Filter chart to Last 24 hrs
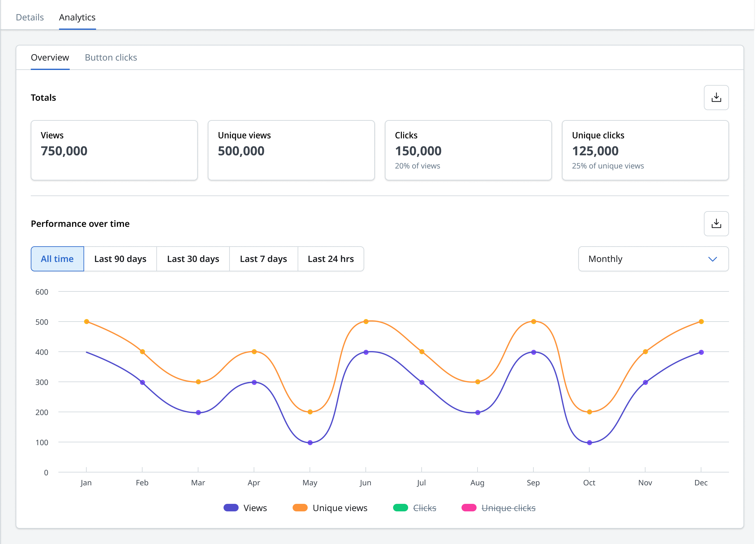This screenshot has width=756, height=544. click(x=331, y=259)
